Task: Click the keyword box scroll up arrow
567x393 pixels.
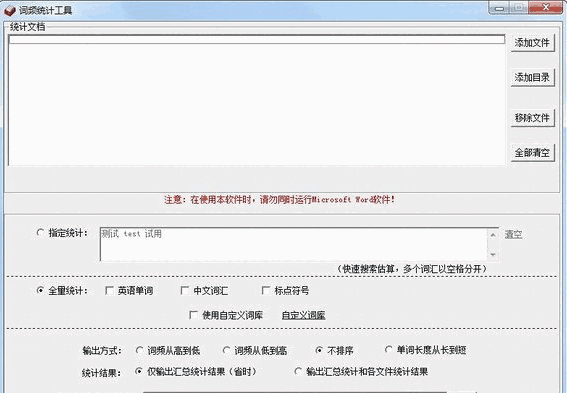Action: (493, 235)
